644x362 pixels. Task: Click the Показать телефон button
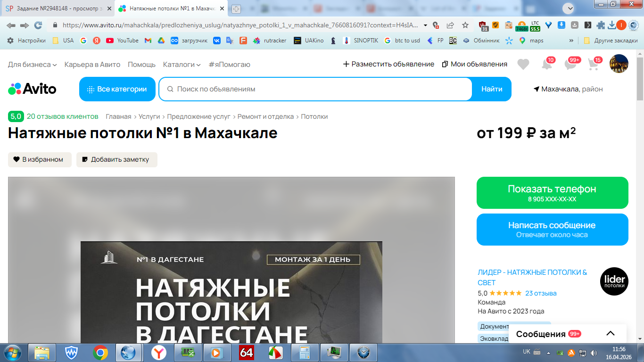[x=553, y=193]
